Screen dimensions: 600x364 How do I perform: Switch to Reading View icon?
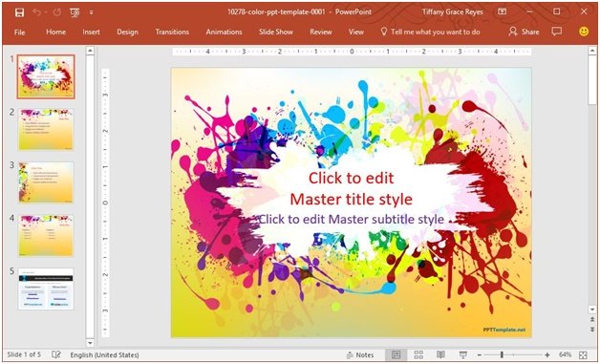[x=440, y=354]
